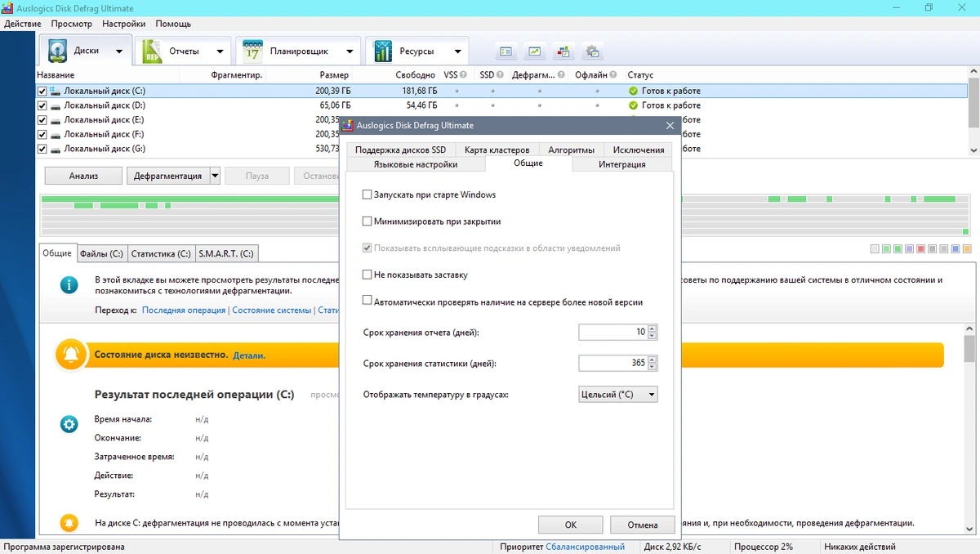Check Не показывать заставку
This screenshot has width=980, height=554.
coord(367,275)
